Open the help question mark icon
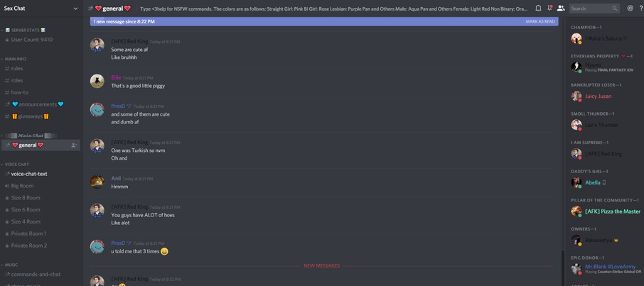The height and width of the screenshot is (286, 644). (x=640, y=9)
